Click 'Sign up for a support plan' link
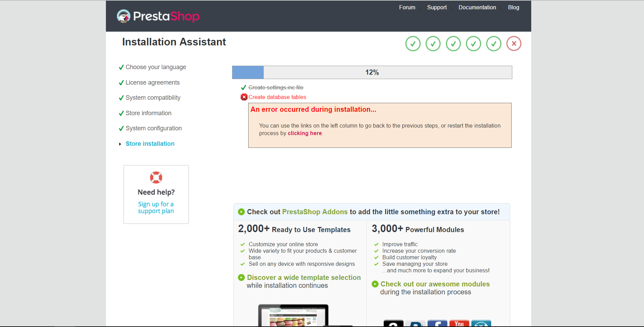The height and width of the screenshot is (327, 644). [x=156, y=208]
